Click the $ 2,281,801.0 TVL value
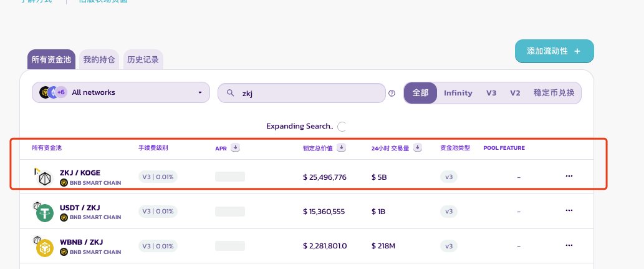This screenshot has width=644, height=269. (325, 246)
